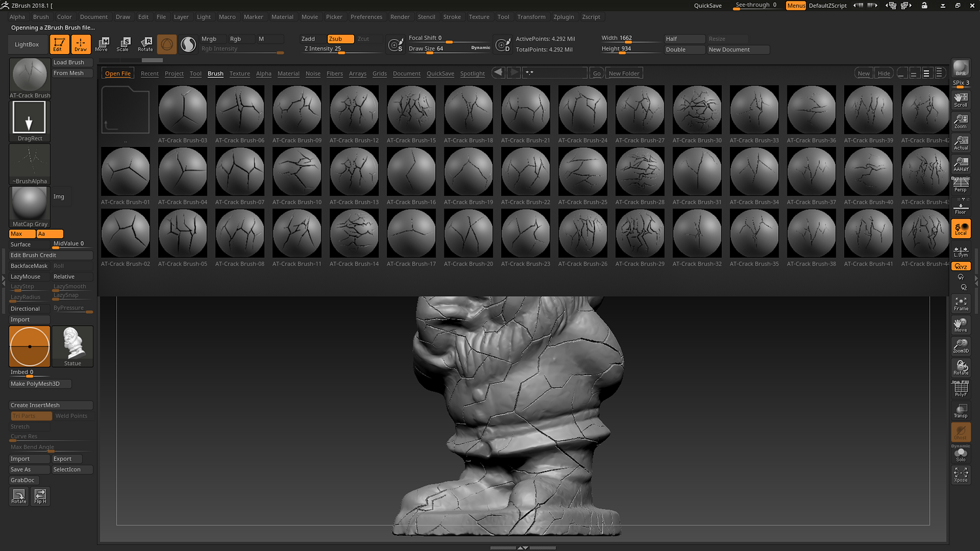Click the brush-size S icon beside Zcut

point(395,45)
